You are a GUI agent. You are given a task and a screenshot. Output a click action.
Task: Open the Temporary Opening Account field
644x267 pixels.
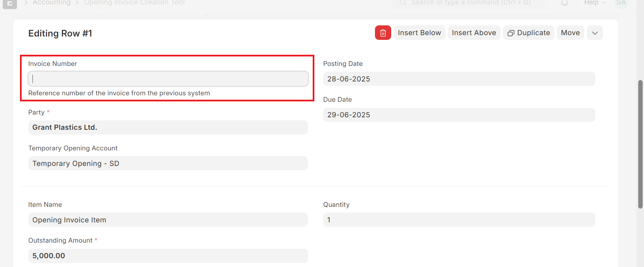[x=168, y=164]
